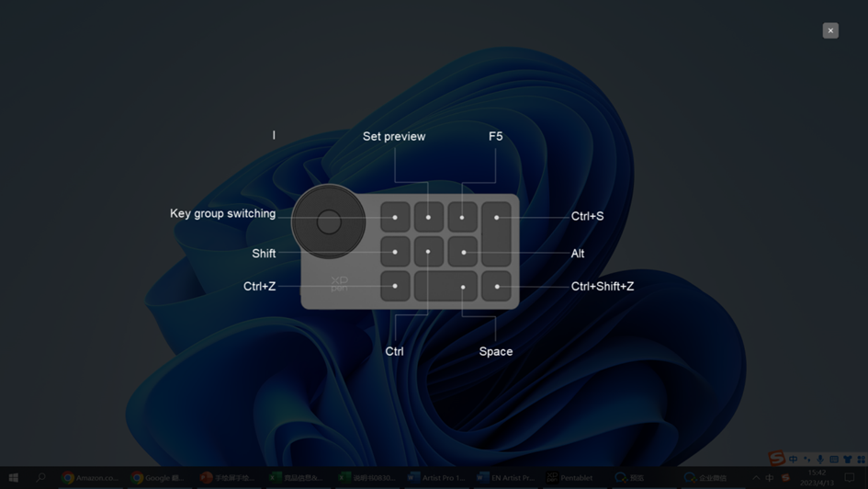Viewport: 868px width, 489px height.
Task: Click the round dial on the keypad
Action: click(x=329, y=222)
